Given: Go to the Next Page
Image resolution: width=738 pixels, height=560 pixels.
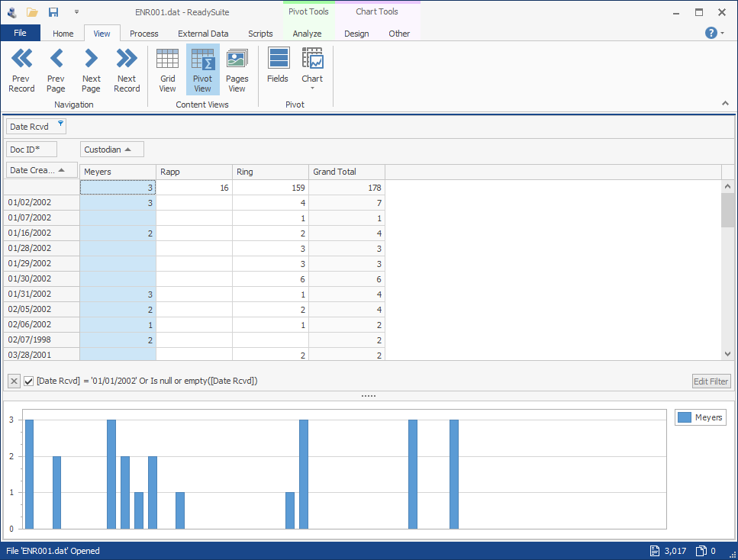Looking at the screenshot, I should tap(91, 69).
